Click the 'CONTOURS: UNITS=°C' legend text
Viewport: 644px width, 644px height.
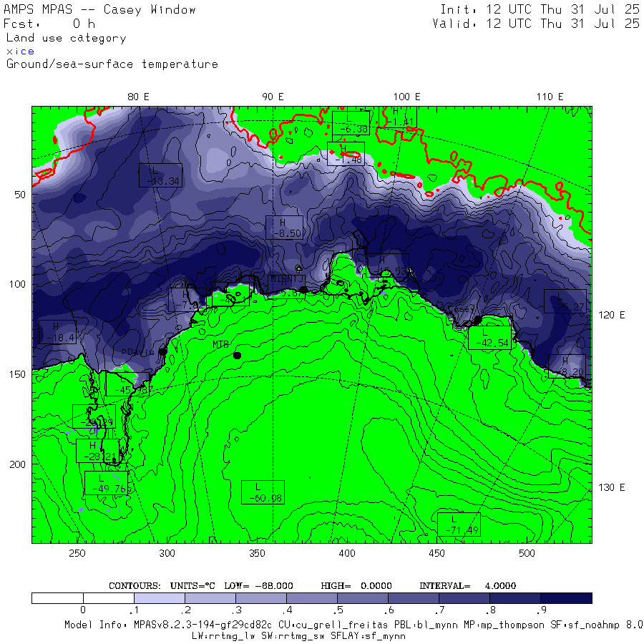click(162, 585)
